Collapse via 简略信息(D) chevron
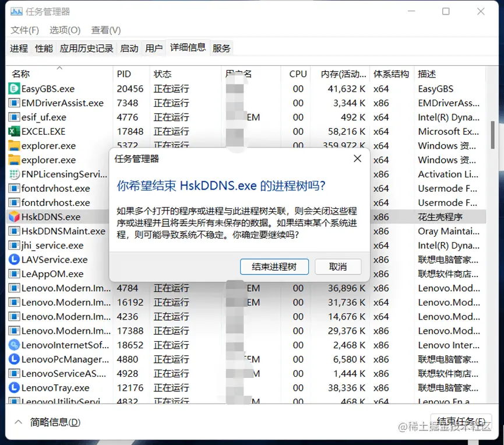This screenshot has height=445, width=504. pos(19,422)
